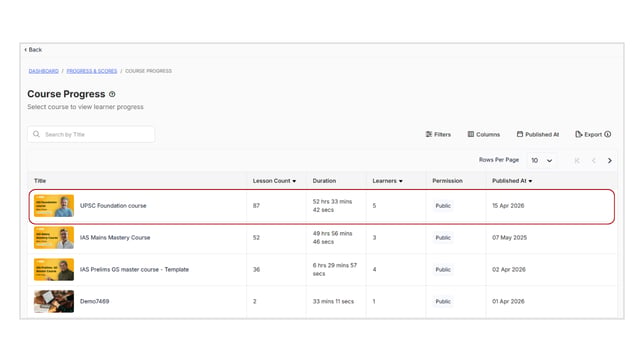644x362 pixels.
Task: Open the Filters panel
Action: click(438, 134)
